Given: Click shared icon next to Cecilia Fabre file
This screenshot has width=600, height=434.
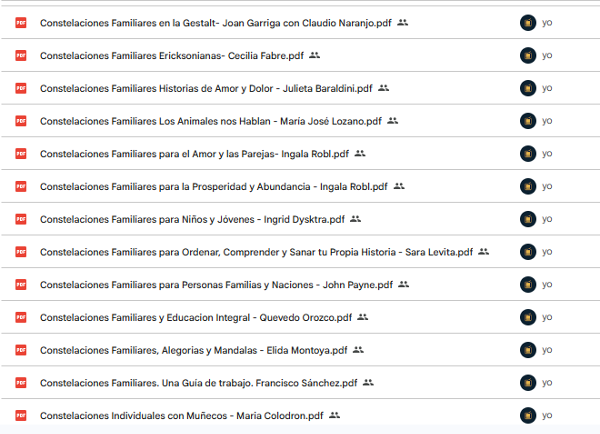Looking at the screenshot, I should coord(315,55).
